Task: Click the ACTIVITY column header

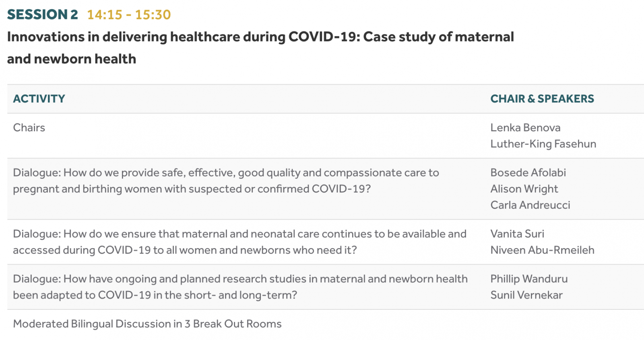Action: 39,99
